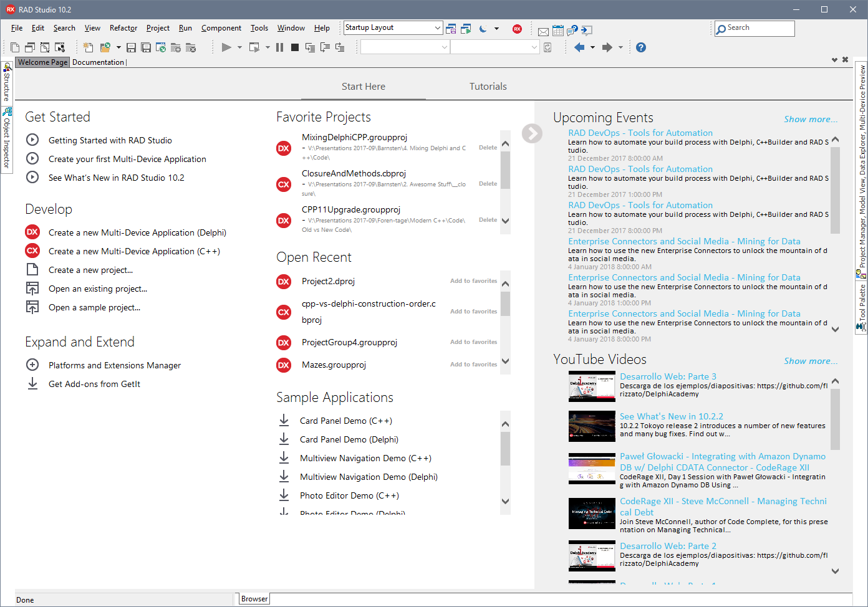This screenshot has height=607, width=868.
Task: Click Get Add-ons from GetIt
Action: coord(94,384)
